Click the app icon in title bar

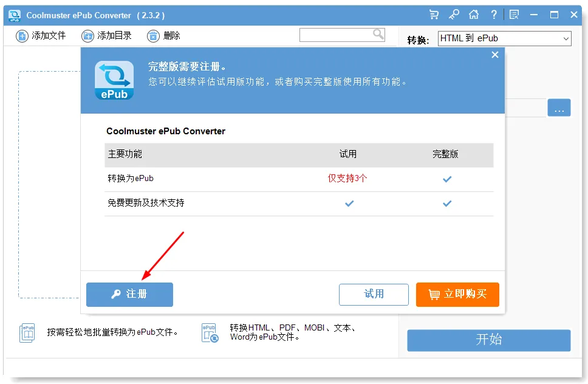coord(15,15)
